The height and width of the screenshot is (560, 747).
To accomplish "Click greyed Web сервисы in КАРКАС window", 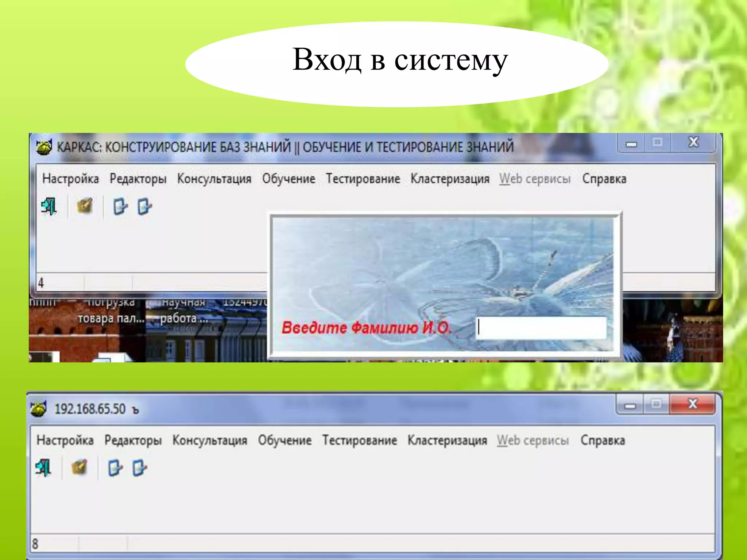I will point(535,179).
